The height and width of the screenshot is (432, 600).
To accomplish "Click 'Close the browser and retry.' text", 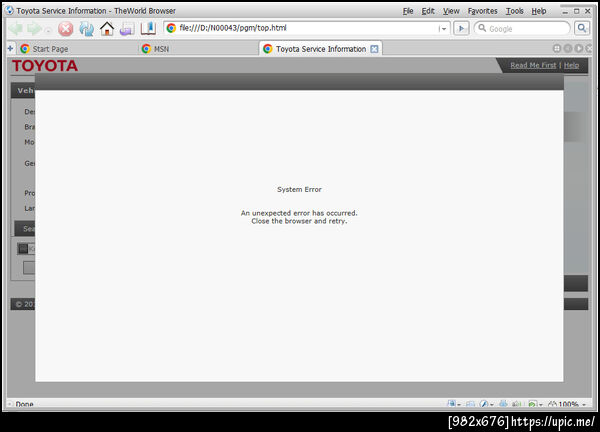I will click(299, 221).
